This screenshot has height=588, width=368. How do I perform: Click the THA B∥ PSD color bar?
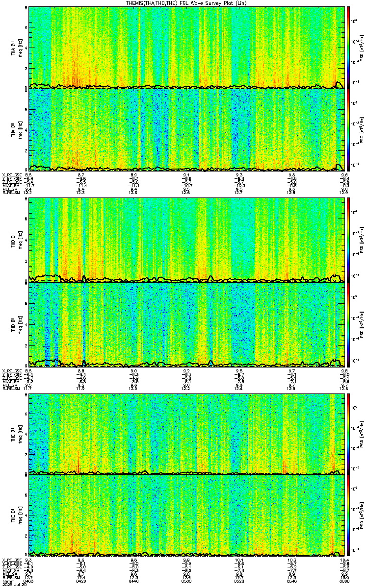tap(348, 129)
